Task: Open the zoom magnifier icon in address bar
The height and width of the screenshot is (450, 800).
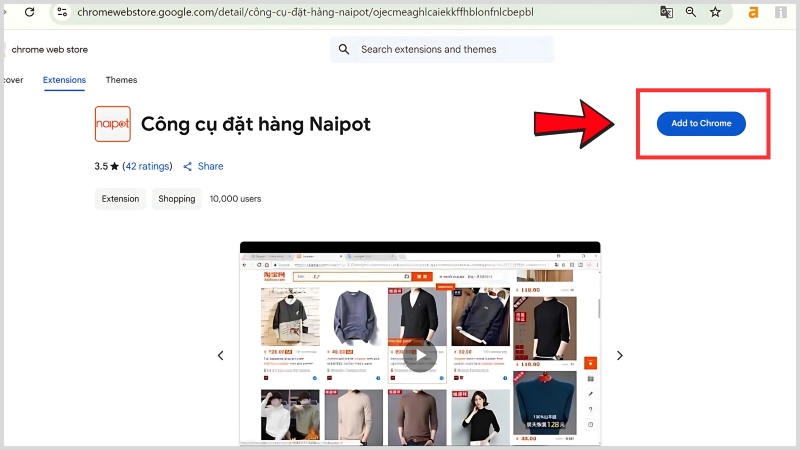Action: coord(691,12)
